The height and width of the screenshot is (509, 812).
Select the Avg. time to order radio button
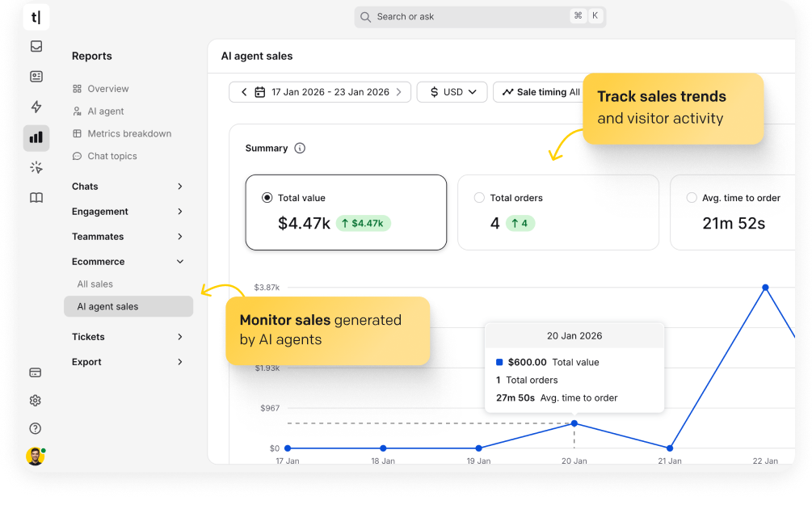click(692, 197)
